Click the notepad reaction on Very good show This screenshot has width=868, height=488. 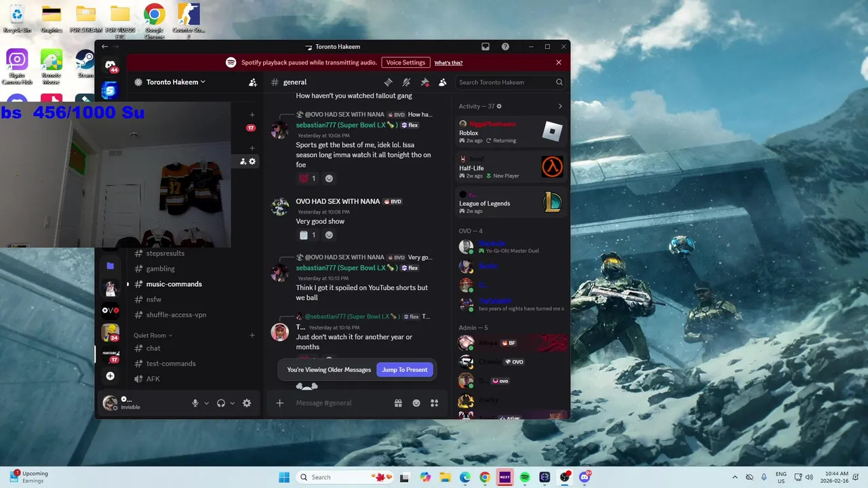point(307,235)
